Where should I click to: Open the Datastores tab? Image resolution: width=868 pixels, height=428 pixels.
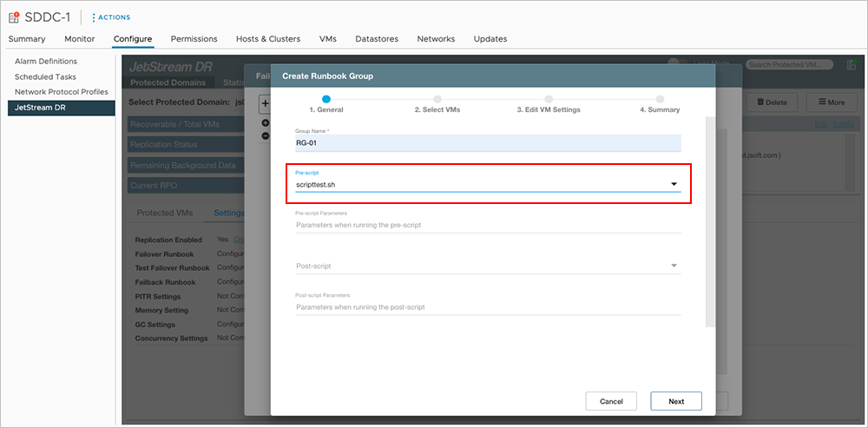377,39
